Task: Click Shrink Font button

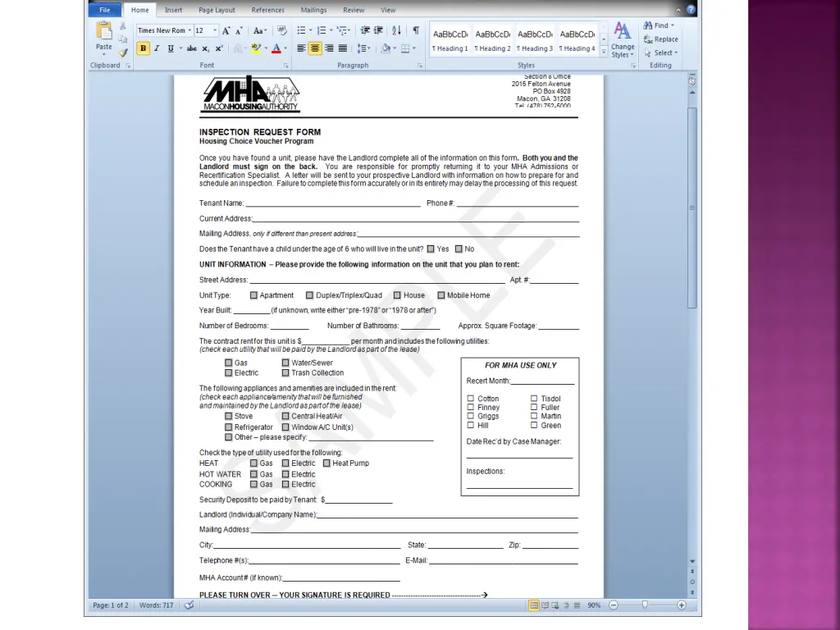Action: (239, 30)
